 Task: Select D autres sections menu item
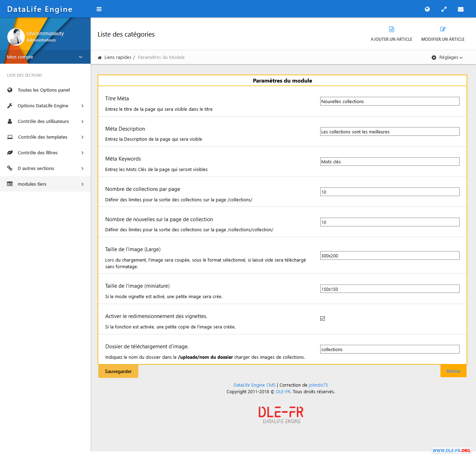[45, 168]
